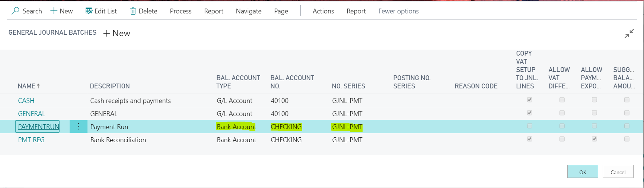Click the Cancel button
Image resolution: width=644 pixels, height=188 pixels.
(618, 172)
